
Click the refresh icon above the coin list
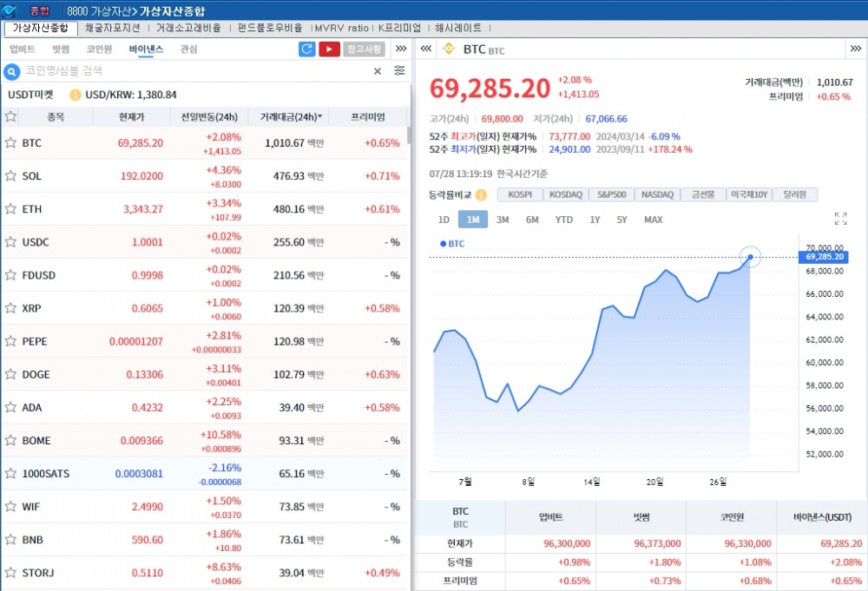tap(307, 49)
